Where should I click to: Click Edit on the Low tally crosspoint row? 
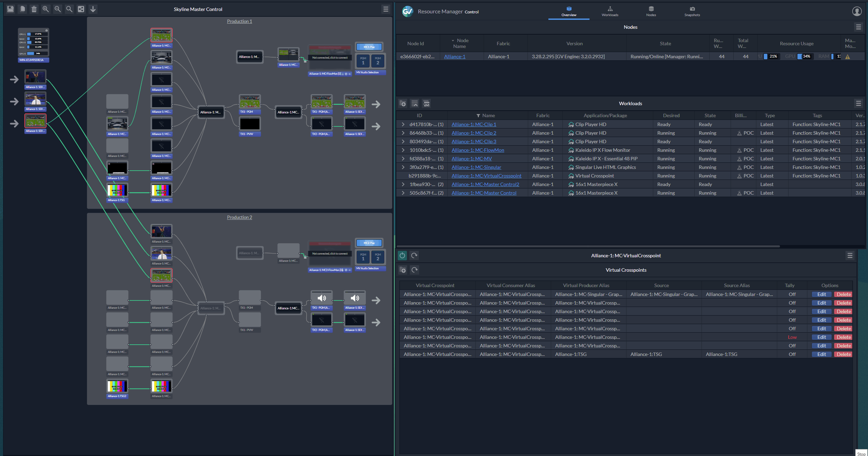pos(821,337)
